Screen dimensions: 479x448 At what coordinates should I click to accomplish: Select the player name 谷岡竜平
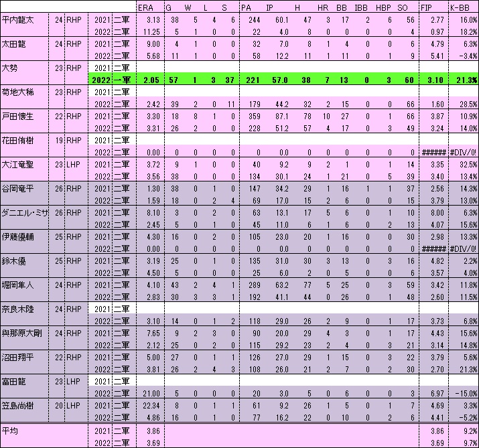[17, 189]
